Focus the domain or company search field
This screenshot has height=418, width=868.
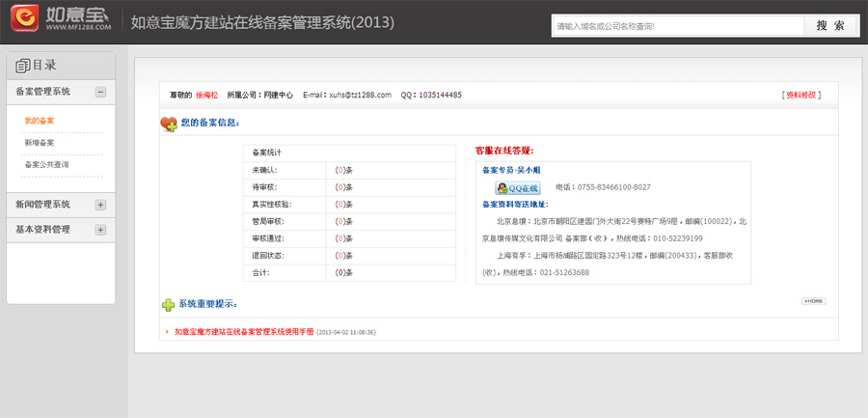678,25
